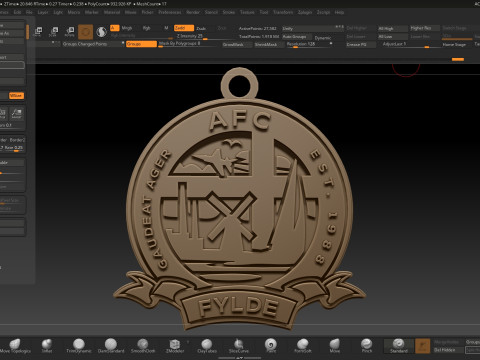Open the Render menu

coord(193,12)
